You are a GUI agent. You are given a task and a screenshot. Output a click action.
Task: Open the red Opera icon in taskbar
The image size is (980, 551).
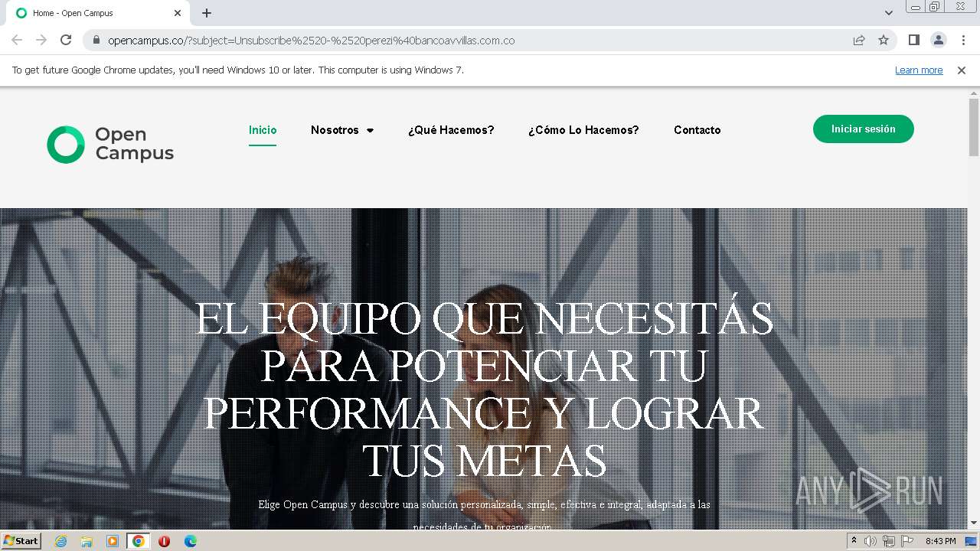pos(164,541)
